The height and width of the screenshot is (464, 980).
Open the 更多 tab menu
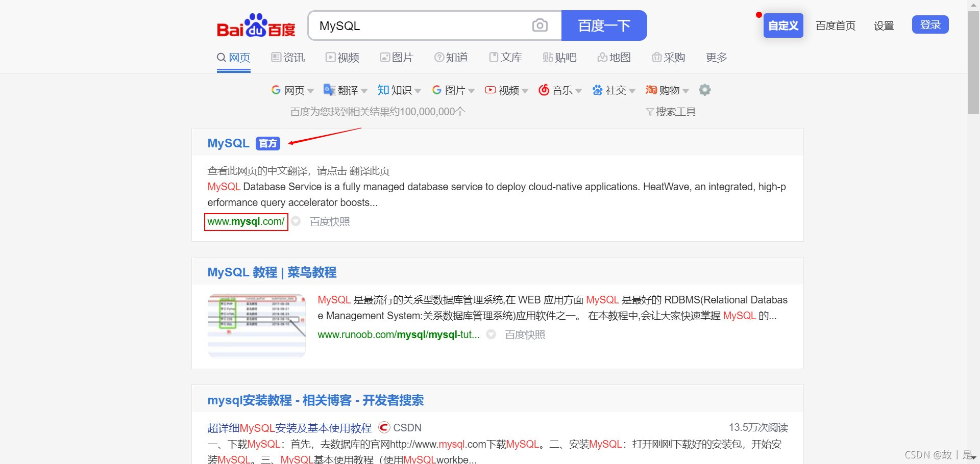[717, 58]
